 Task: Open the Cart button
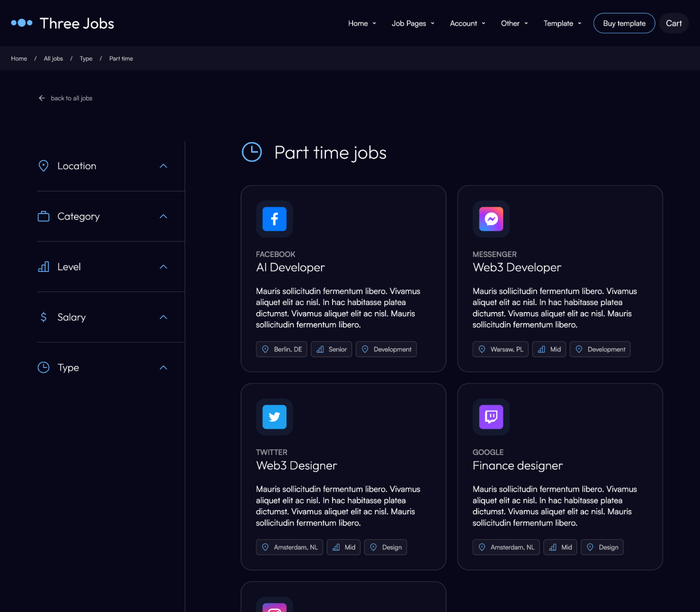(674, 23)
